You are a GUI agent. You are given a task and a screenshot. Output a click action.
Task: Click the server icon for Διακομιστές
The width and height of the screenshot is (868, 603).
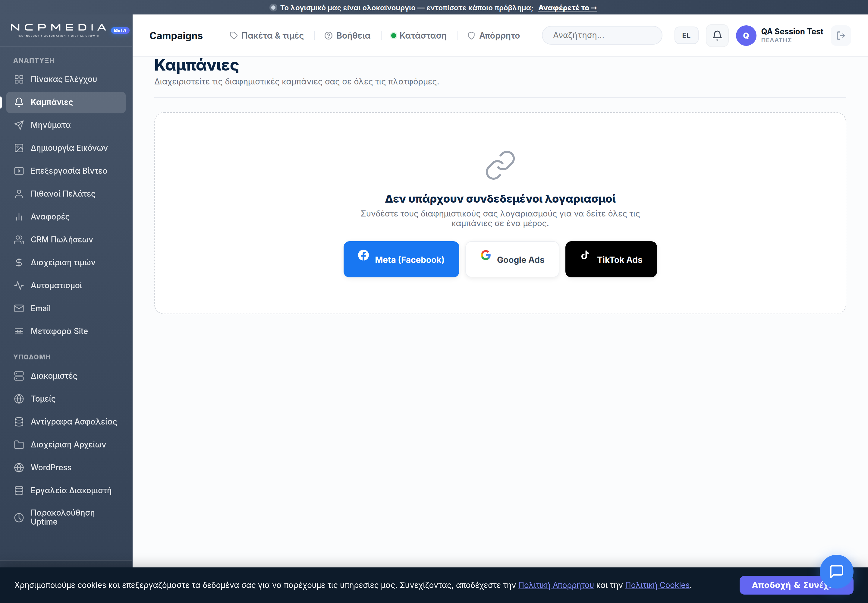point(19,376)
